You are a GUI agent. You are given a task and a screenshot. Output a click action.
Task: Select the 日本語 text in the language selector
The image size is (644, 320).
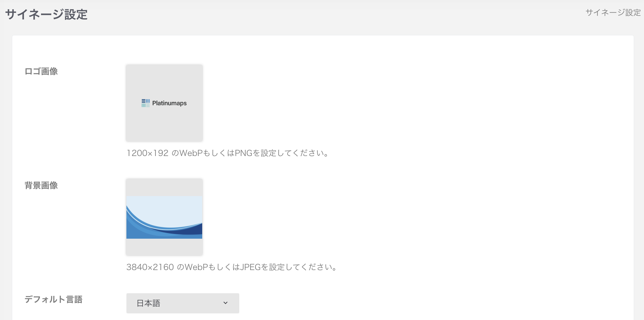click(149, 303)
